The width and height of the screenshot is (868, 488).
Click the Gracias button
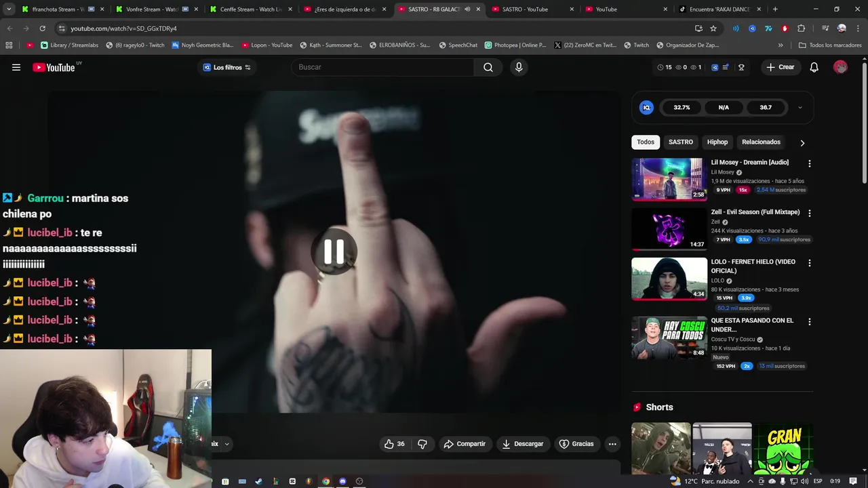pos(576,444)
